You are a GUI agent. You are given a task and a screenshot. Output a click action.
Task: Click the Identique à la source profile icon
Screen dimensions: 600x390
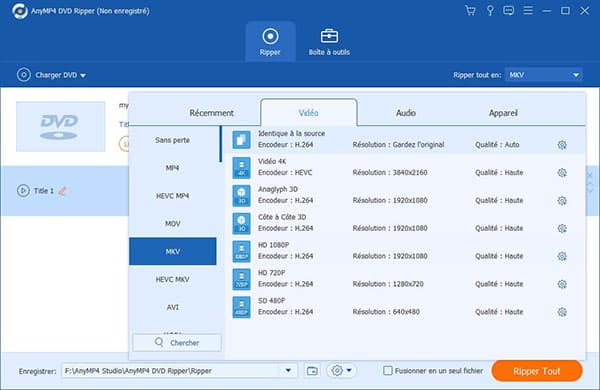pos(241,140)
